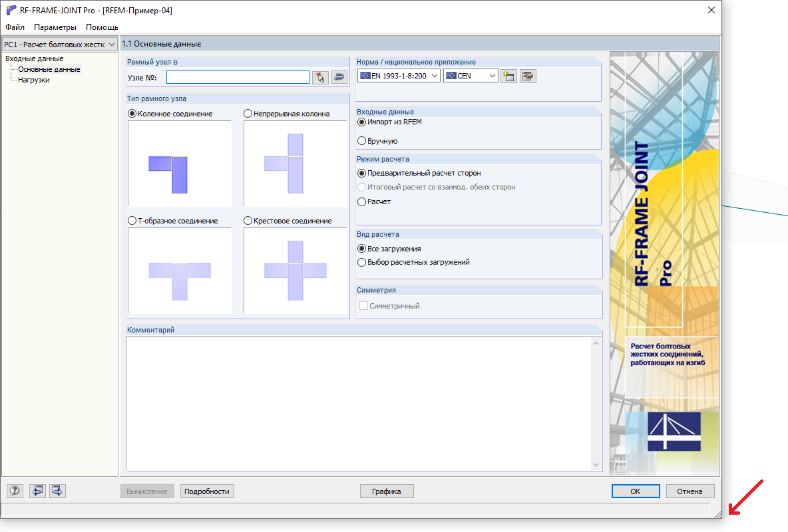The image size is (788, 532).
Task: Click the pick-node-from-model icon
Action: click(320, 77)
